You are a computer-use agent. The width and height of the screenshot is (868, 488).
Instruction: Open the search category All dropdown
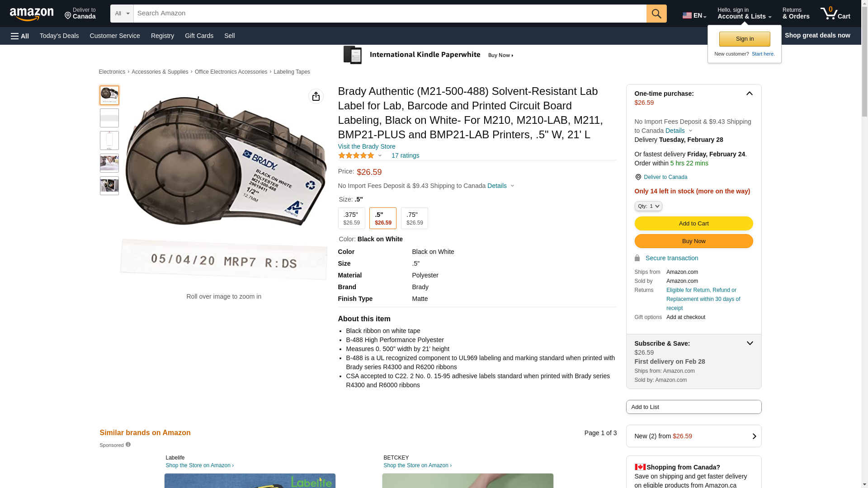click(122, 14)
